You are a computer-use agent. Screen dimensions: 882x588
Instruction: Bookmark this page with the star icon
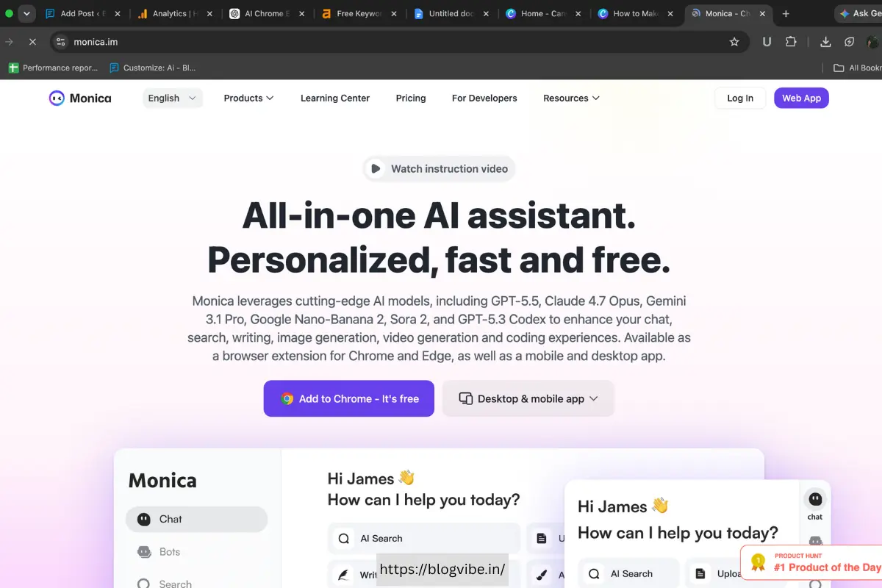pos(734,42)
